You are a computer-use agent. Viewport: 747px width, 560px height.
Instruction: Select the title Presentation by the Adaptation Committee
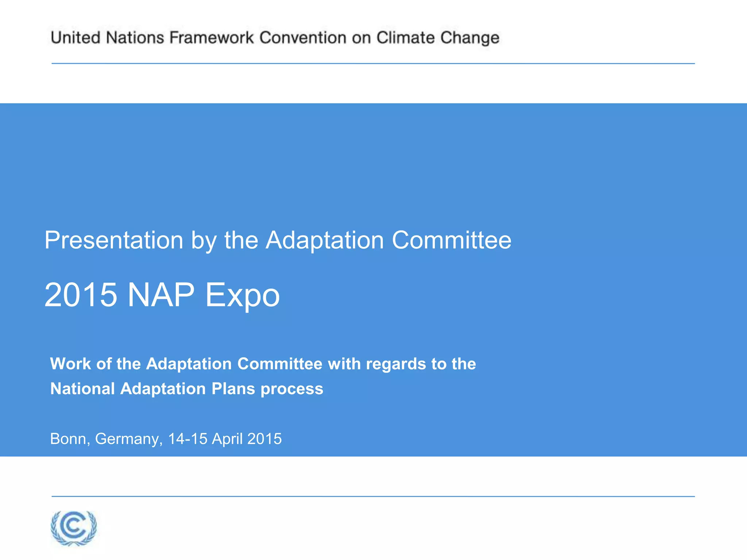tap(278, 240)
